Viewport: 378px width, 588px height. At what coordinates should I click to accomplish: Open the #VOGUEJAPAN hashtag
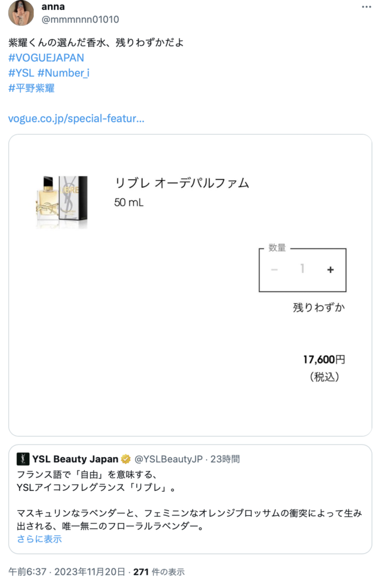pyautogui.click(x=46, y=58)
